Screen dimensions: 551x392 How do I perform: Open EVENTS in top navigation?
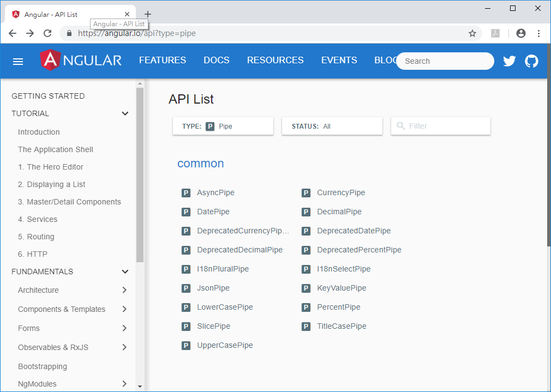point(339,60)
